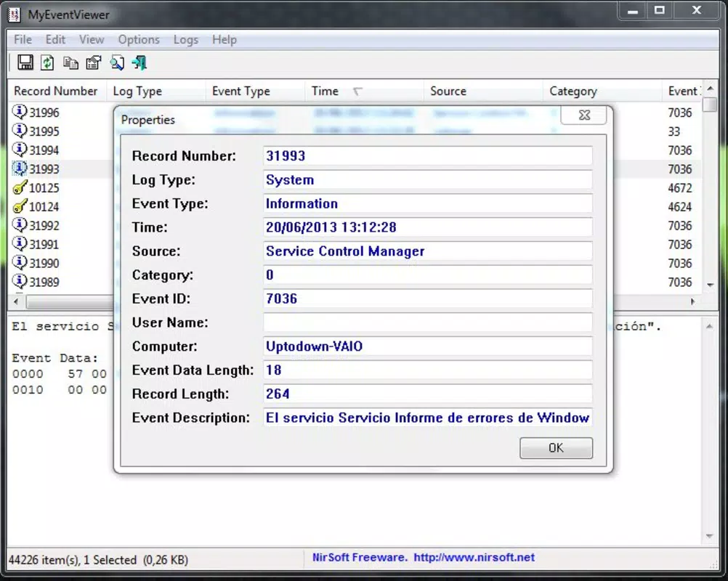Open the Options menu
Screen dimensions: 728x581
[x=139, y=39]
